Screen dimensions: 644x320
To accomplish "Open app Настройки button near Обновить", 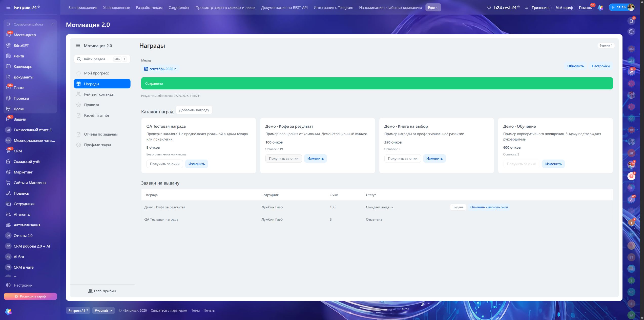I will tap(600, 66).
